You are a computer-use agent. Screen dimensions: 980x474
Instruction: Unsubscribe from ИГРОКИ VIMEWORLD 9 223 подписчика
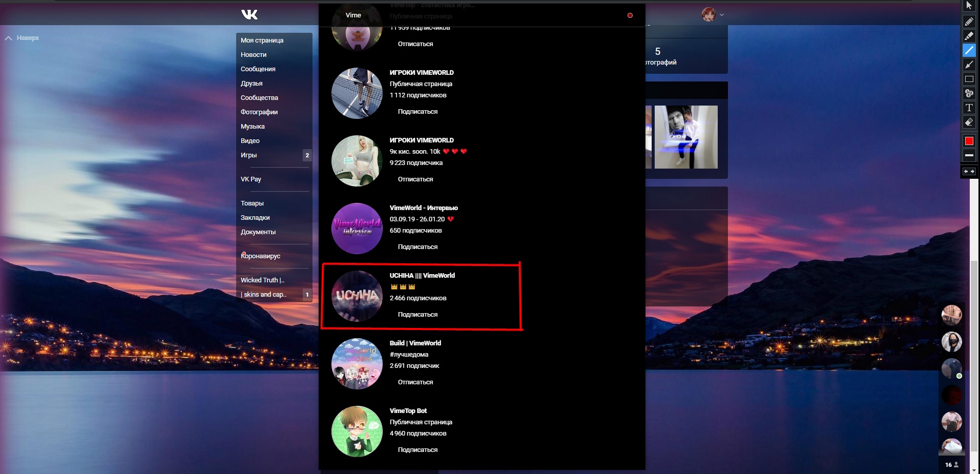415,179
